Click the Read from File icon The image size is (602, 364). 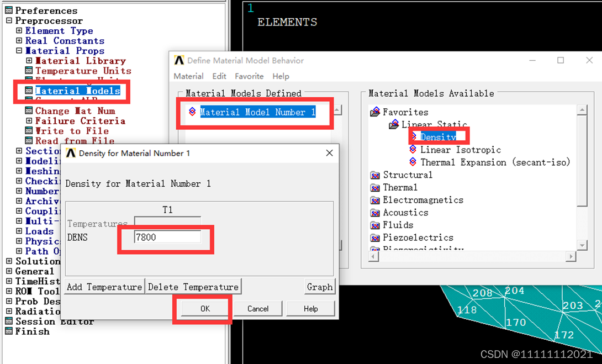point(29,140)
